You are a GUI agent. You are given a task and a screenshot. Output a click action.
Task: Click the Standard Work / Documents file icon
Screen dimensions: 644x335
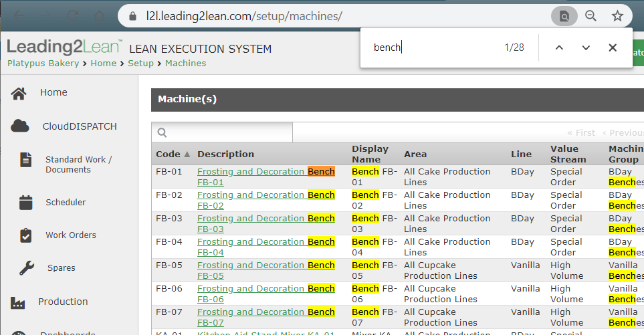pos(26,160)
